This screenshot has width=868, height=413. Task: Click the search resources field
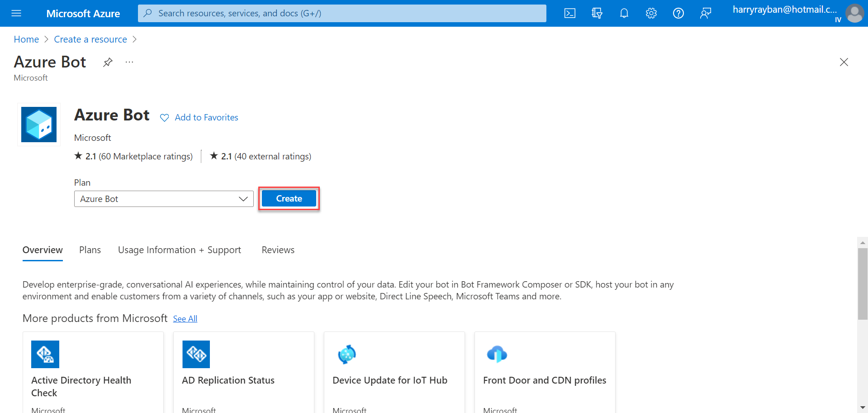(342, 13)
